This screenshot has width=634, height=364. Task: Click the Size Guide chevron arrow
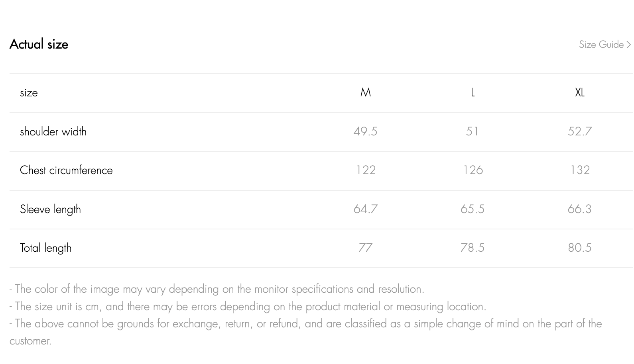[629, 45]
